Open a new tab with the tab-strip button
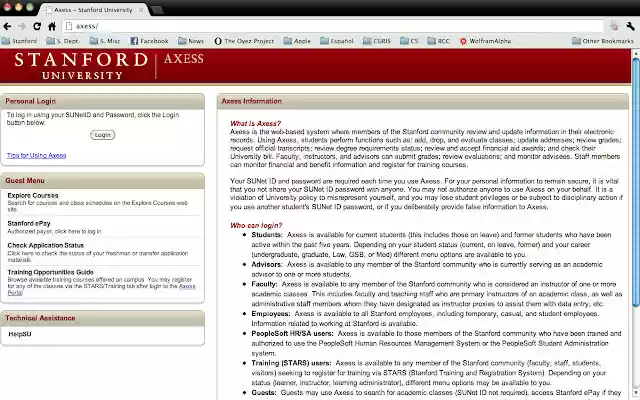Screen dimensions: 640x400 click(x=158, y=10)
